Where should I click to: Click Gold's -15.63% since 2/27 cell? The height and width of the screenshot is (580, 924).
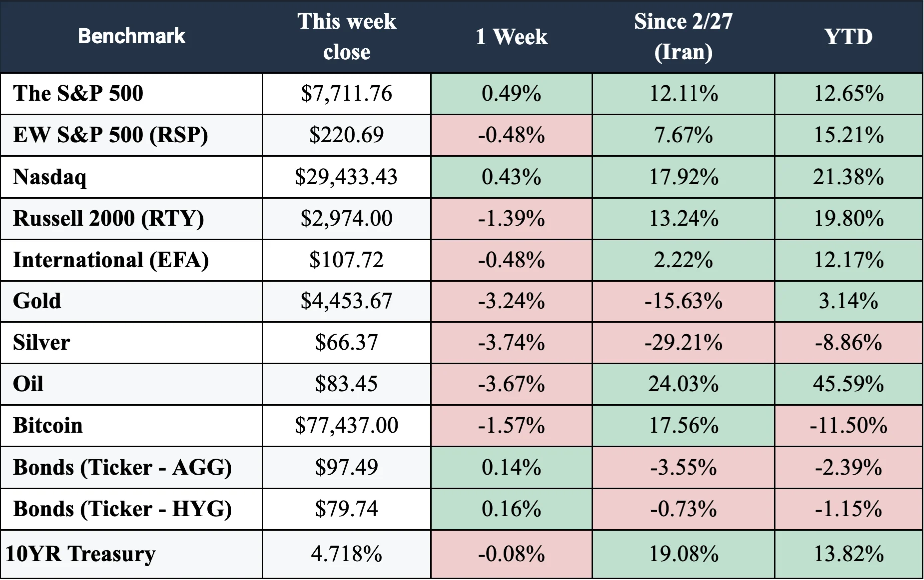[x=683, y=301]
